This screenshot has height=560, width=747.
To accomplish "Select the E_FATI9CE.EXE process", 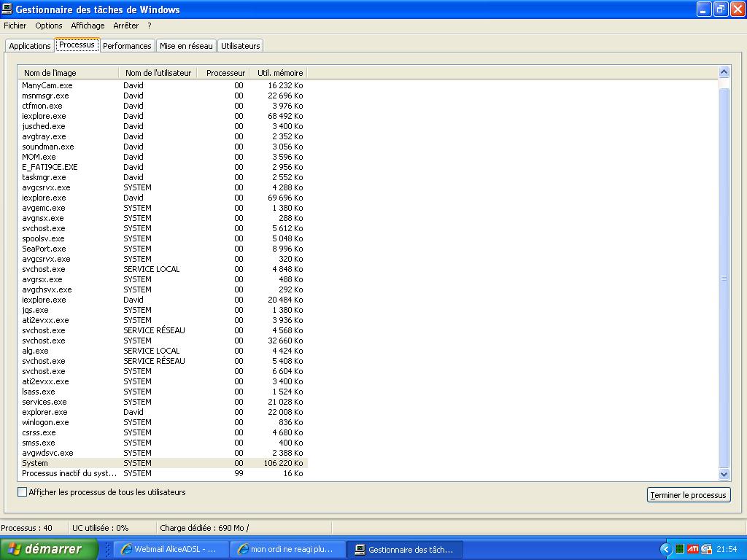I will click(x=163, y=167).
